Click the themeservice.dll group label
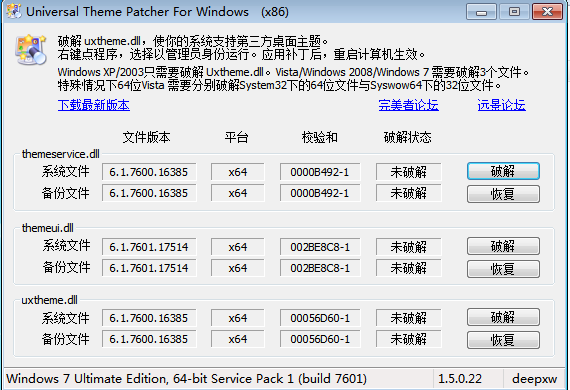The image size is (570, 390). pos(60,154)
